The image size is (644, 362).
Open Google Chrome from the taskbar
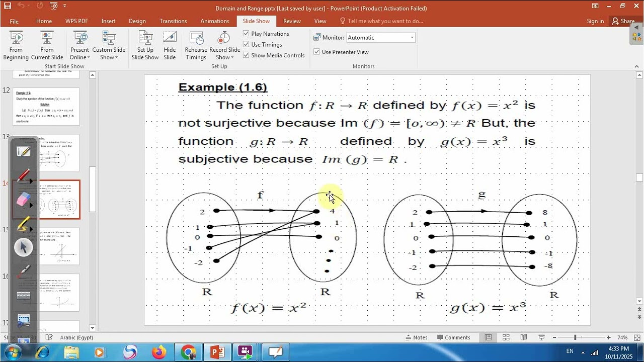point(188,352)
